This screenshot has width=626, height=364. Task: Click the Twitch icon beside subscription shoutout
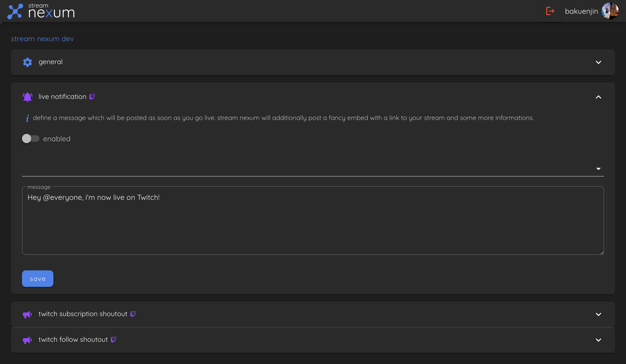coord(133,314)
